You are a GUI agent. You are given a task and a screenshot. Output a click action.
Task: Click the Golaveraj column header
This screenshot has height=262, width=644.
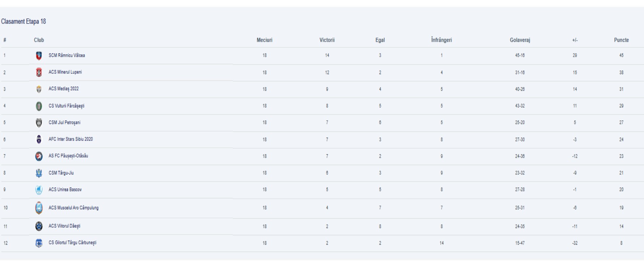tap(520, 40)
